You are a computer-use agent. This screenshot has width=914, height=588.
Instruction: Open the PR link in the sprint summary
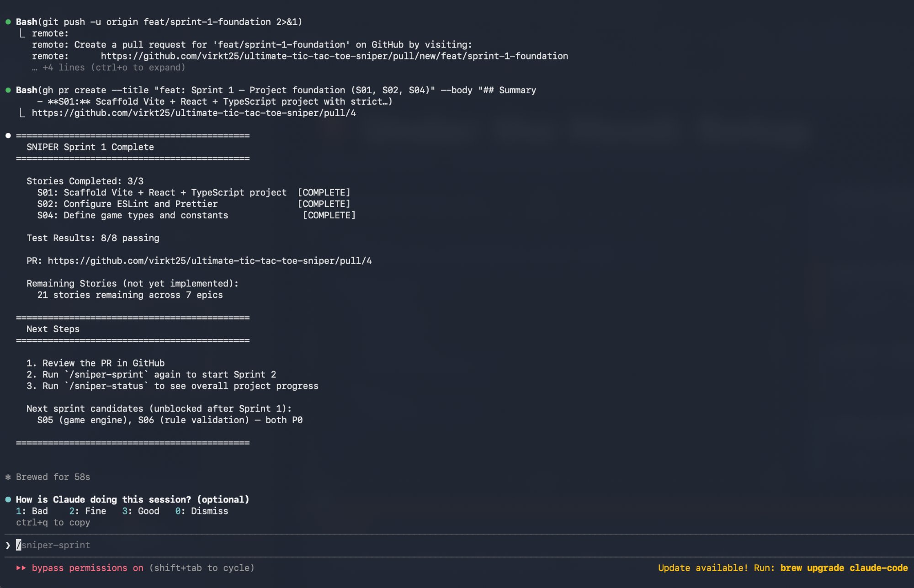(210, 261)
